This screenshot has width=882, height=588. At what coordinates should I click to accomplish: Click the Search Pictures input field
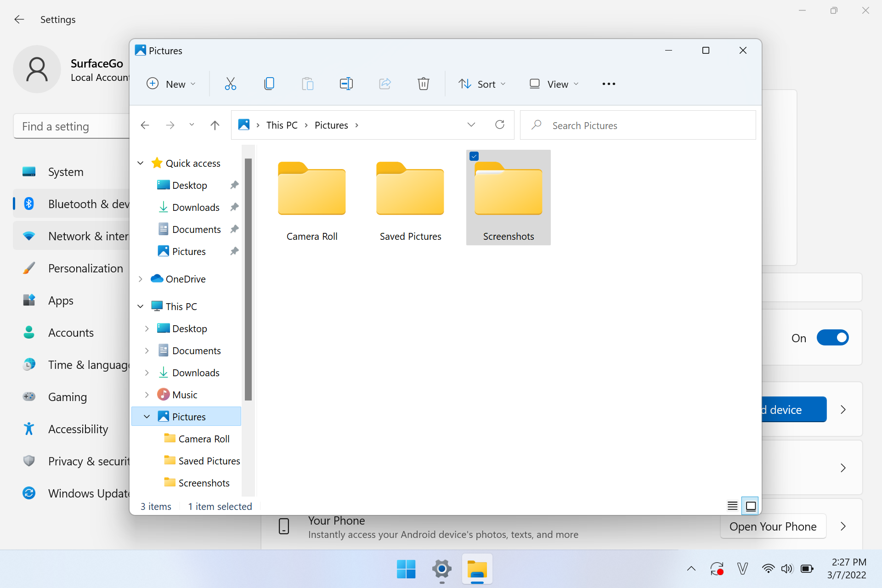pos(643,125)
